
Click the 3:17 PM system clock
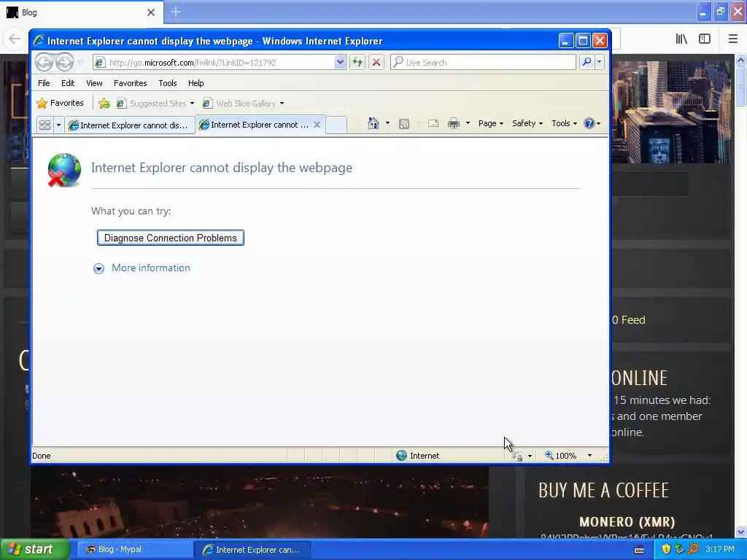click(x=720, y=550)
